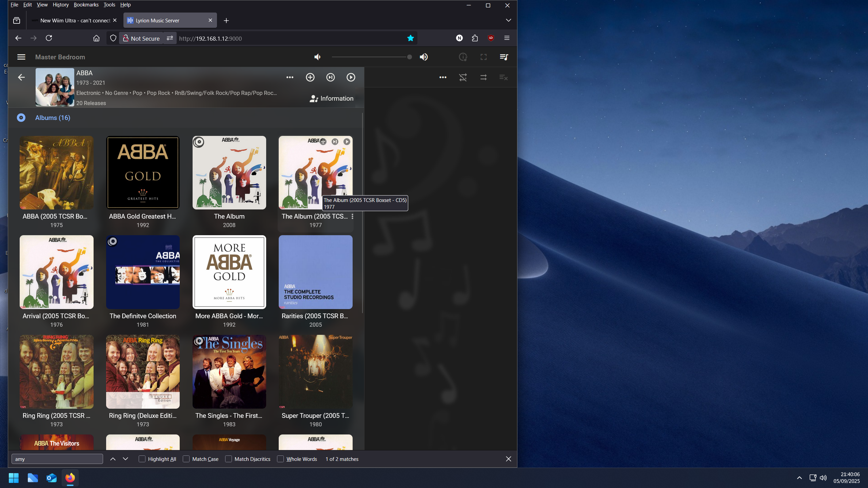Screen dimensions: 868x488
Task: Open the View menu
Action: point(42,5)
